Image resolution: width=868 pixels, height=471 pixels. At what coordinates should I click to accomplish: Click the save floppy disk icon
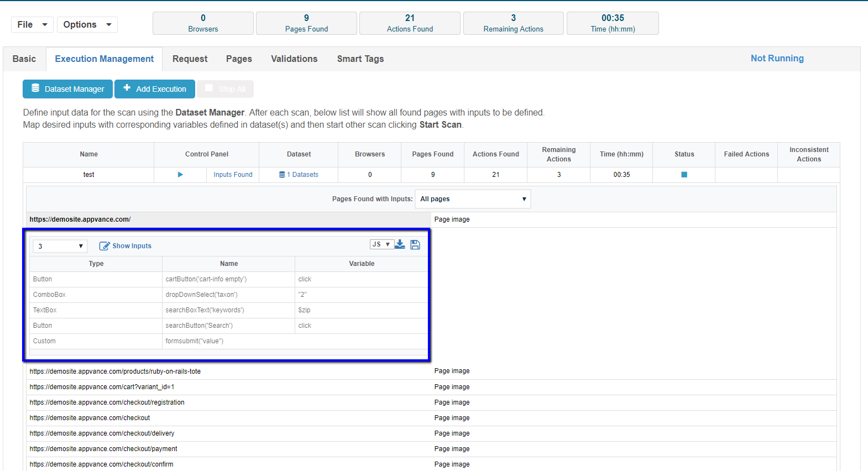(415, 245)
